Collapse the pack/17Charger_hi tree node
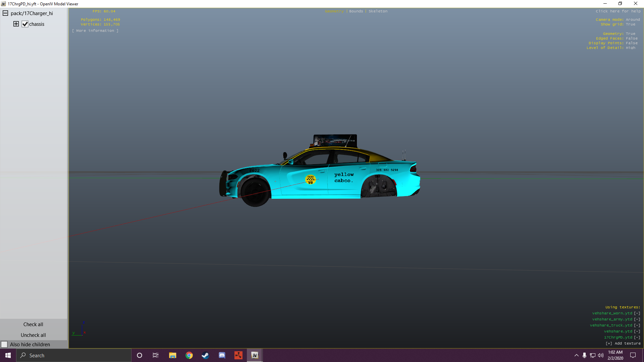The image size is (644, 362). coord(5,13)
